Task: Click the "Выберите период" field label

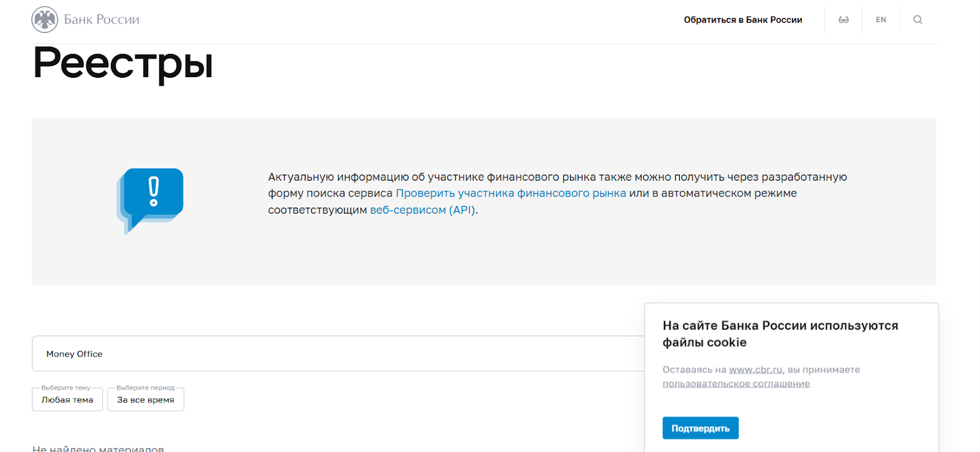Action: (x=145, y=388)
